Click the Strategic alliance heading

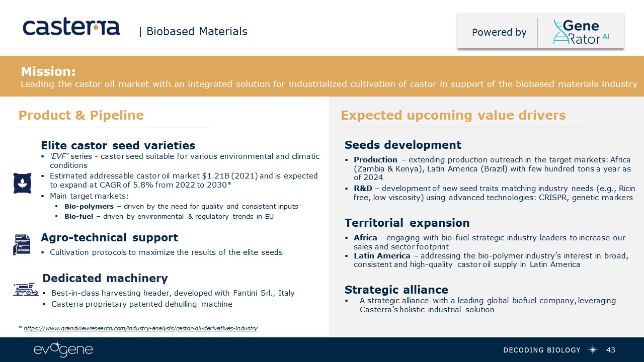[x=396, y=290]
